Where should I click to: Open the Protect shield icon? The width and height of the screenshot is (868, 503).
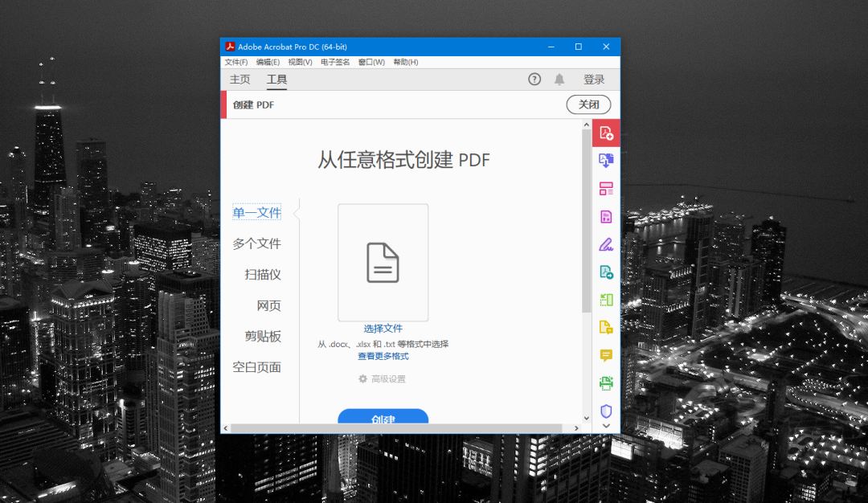pos(606,411)
